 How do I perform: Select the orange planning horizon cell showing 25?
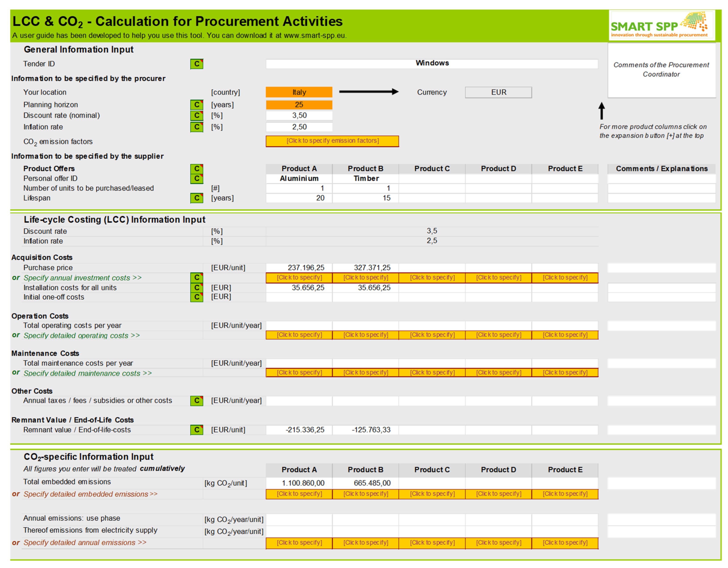(299, 105)
